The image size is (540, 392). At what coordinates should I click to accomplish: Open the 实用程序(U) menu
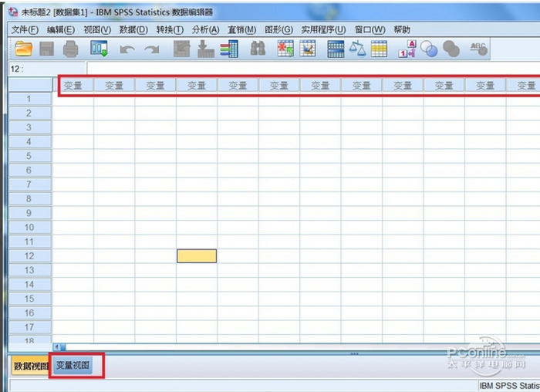pyautogui.click(x=323, y=29)
